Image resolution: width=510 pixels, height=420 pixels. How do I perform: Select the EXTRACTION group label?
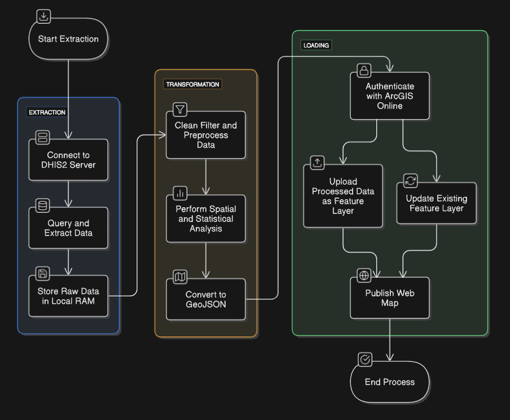tap(47, 112)
